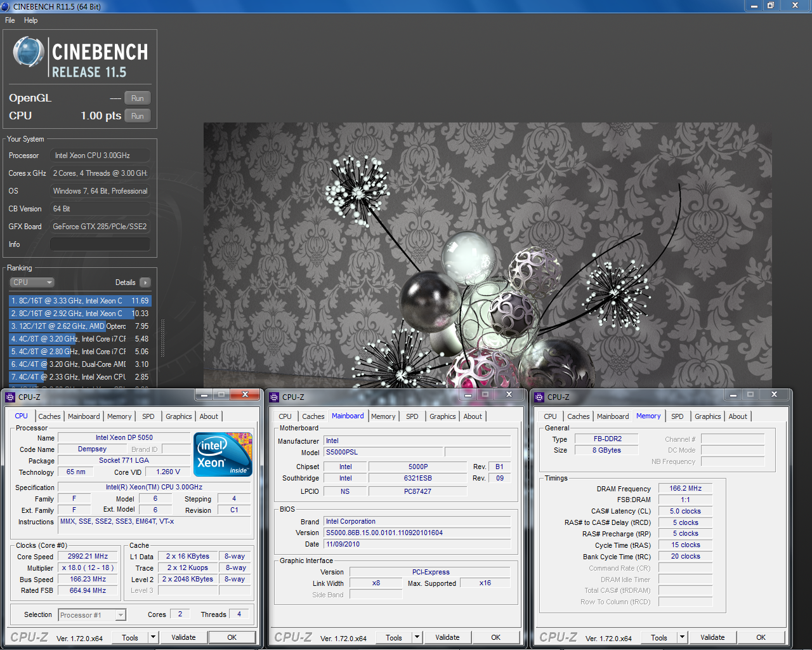Screen dimensions: 812x650
Task: Select CPU tab in middle CPU-Z window
Action: point(285,416)
